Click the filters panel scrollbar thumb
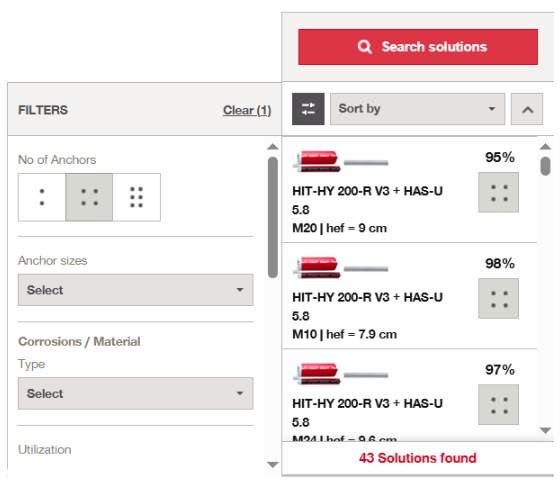This screenshot has width=560, height=487. coord(273,217)
